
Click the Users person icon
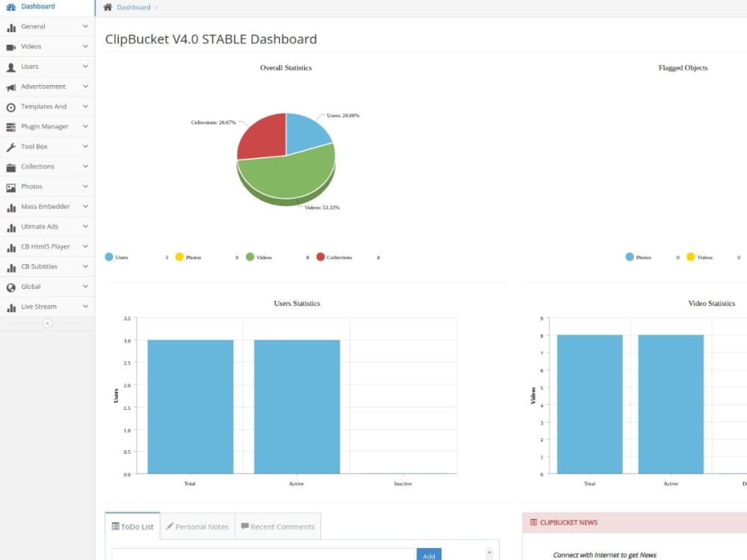[11, 67]
